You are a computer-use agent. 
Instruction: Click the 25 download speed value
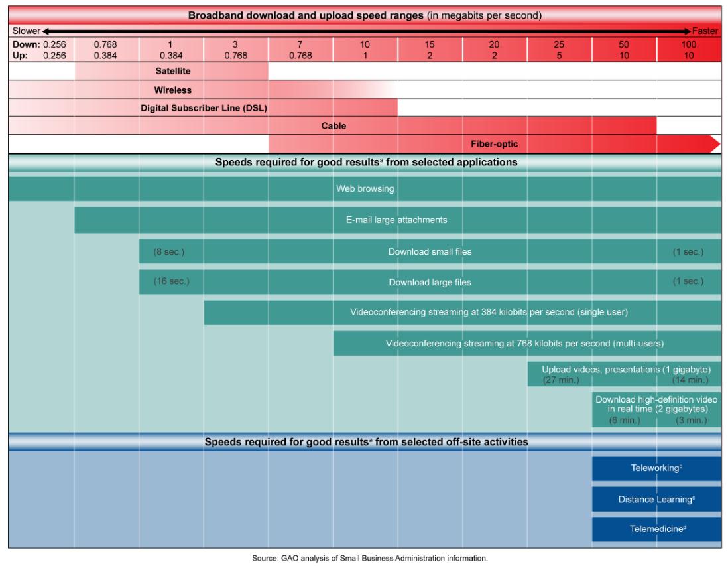(559, 44)
